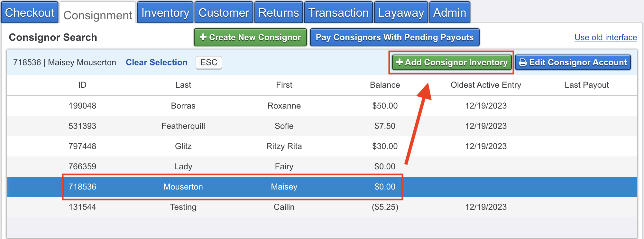The height and width of the screenshot is (239, 644).
Task: Sort by the Balance column header
Action: 385,85
